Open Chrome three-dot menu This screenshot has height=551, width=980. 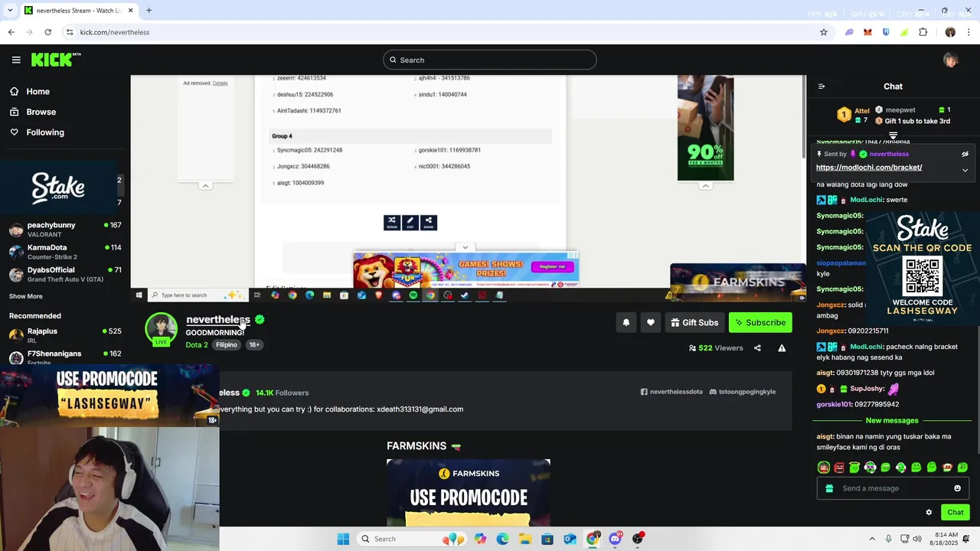(969, 32)
